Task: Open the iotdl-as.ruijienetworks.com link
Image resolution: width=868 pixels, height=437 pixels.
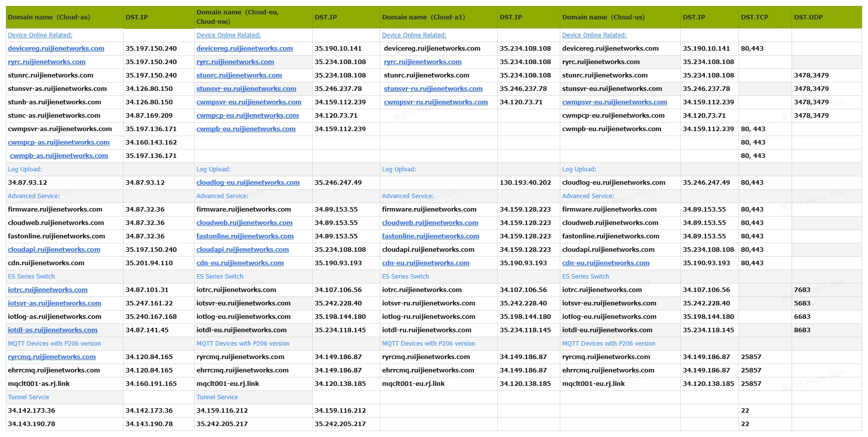Action: (53, 330)
